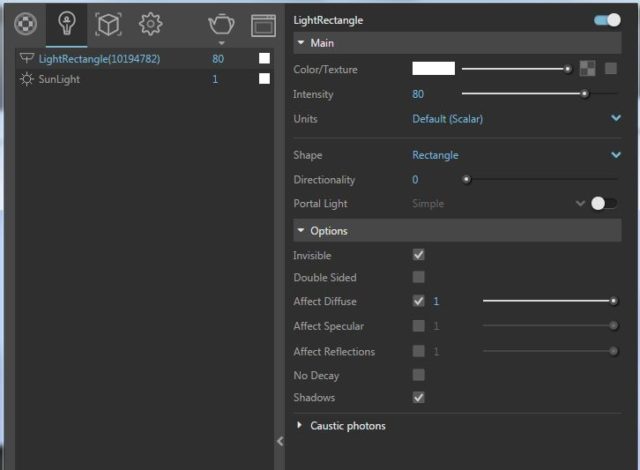640x470 pixels.
Task: Toggle the LightRectangle enable switch
Action: click(x=606, y=20)
